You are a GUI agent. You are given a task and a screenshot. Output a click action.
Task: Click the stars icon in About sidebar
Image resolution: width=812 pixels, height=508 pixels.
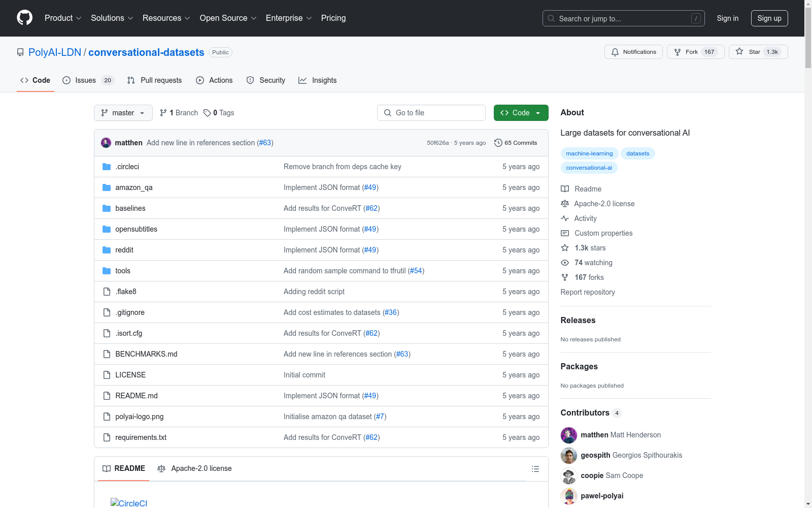565,248
